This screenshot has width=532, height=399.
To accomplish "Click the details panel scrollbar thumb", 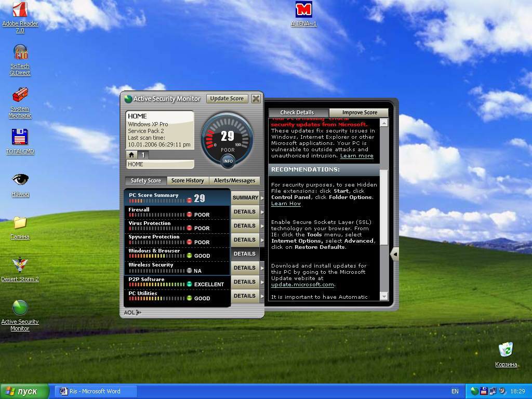I will (x=384, y=207).
